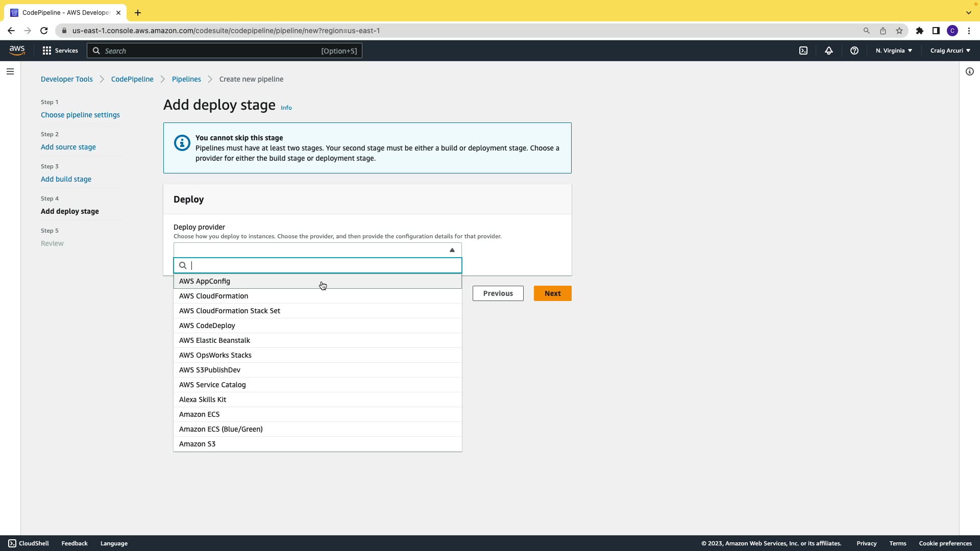Click the AWS logo home icon

pos(17,51)
